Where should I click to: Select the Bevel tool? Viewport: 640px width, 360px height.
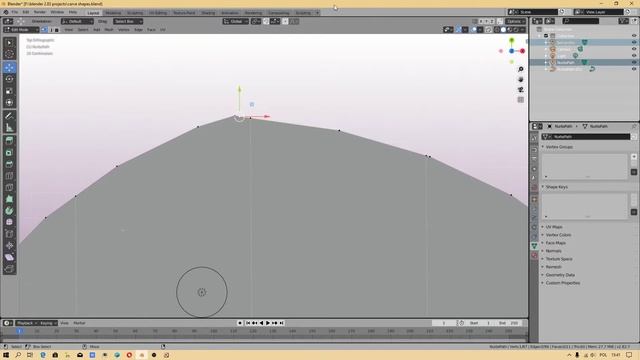[x=9, y=164]
